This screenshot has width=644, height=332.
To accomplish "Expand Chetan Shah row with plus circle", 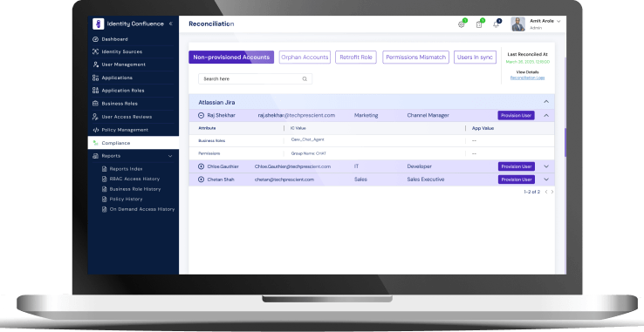I will point(202,180).
